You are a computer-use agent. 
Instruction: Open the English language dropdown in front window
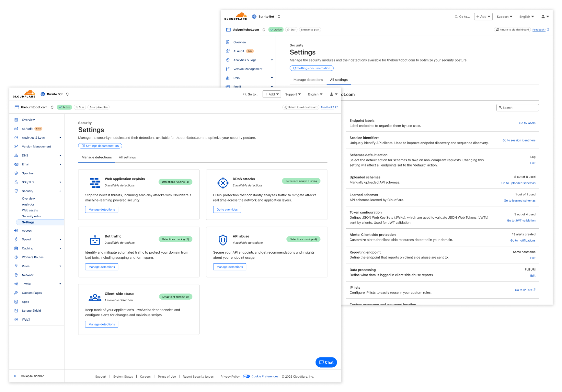coord(315,94)
